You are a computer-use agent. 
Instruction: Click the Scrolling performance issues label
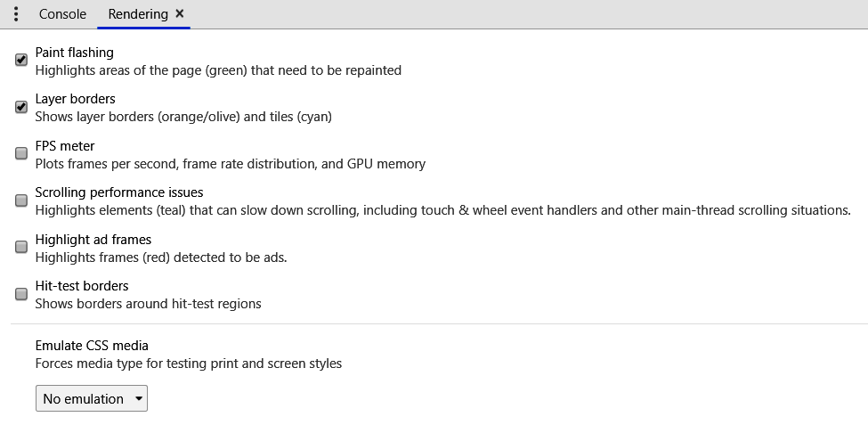click(119, 192)
